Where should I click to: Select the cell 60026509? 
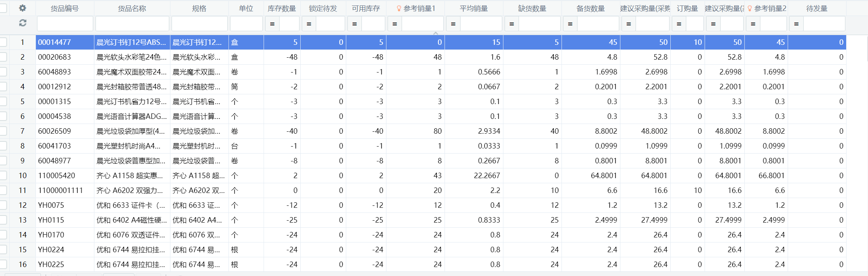point(65,131)
